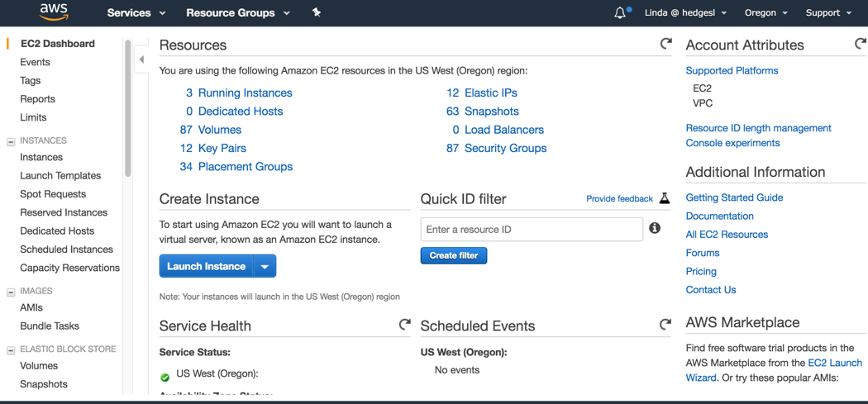The height and width of the screenshot is (404, 868).
Task: Focus the Enter a resource ID field
Action: (532, 229)
